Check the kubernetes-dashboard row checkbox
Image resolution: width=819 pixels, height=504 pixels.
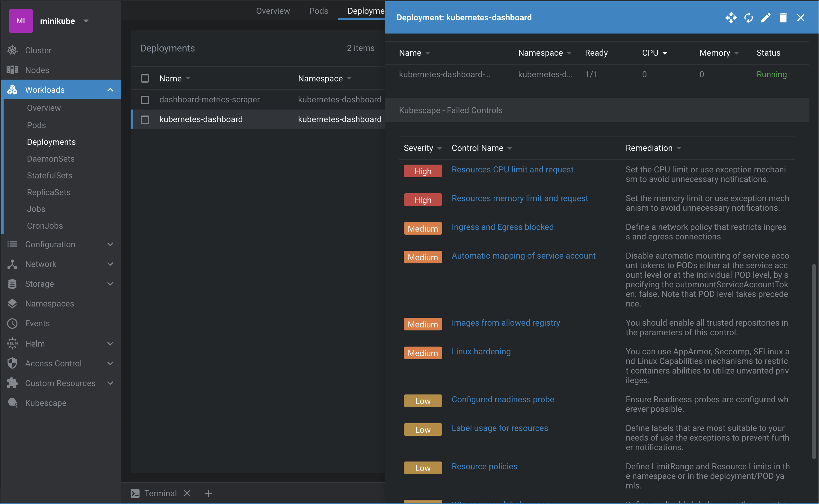pos(145,119)
